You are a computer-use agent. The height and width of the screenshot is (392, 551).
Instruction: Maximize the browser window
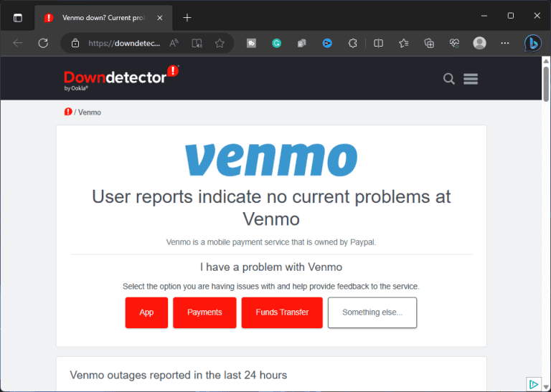coord(511,16)
